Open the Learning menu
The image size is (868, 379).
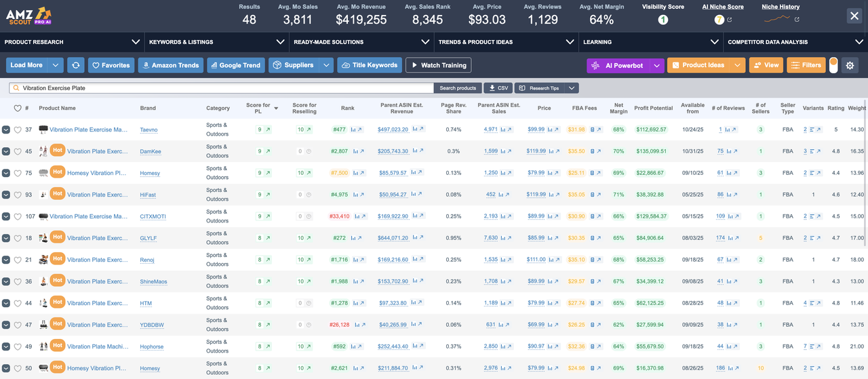(x=651, y=42)
